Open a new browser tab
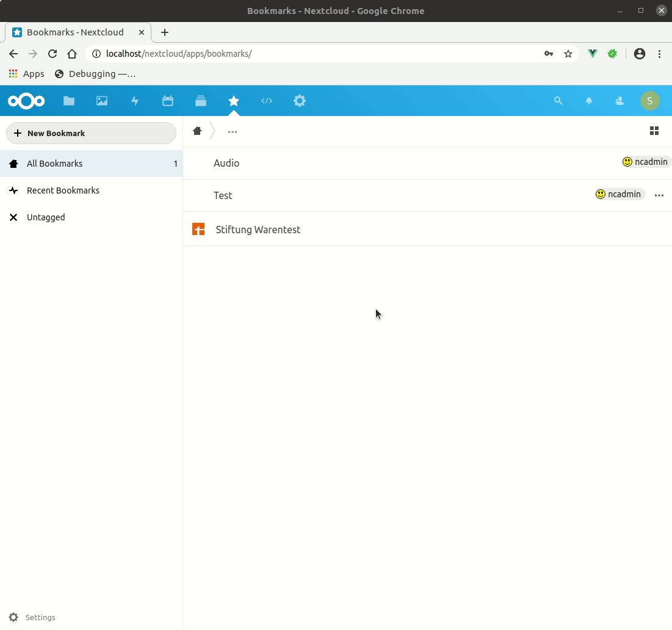The width and height of the screenshot is (672, 630). point(165,32)
